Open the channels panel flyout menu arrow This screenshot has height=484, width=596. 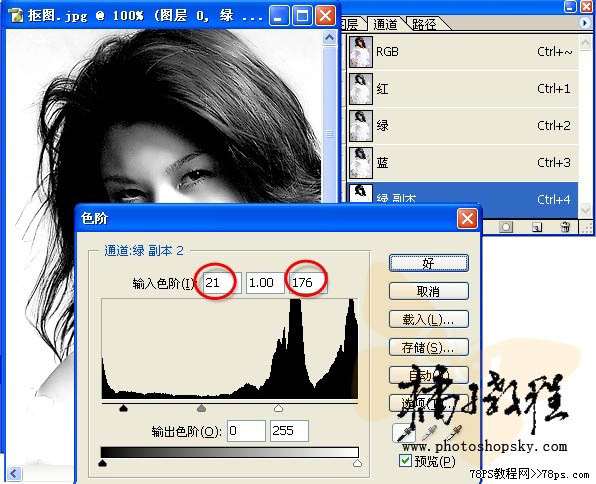pyautogui.click(x=585, y=23)
